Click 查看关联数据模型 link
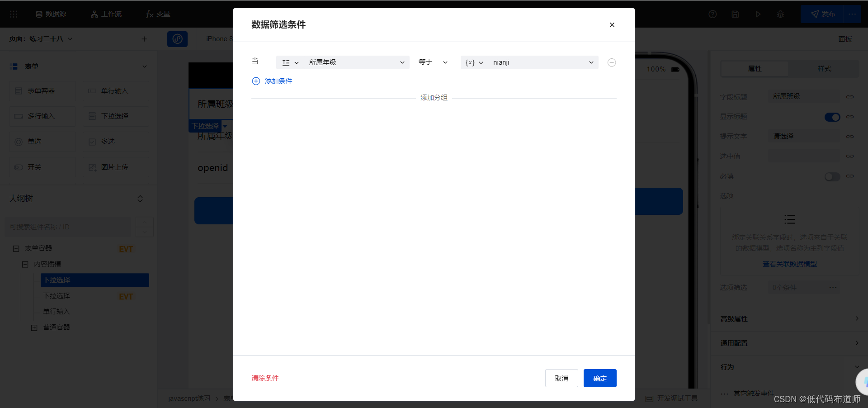This screenshot has width=868, height=408. (790, 264)
